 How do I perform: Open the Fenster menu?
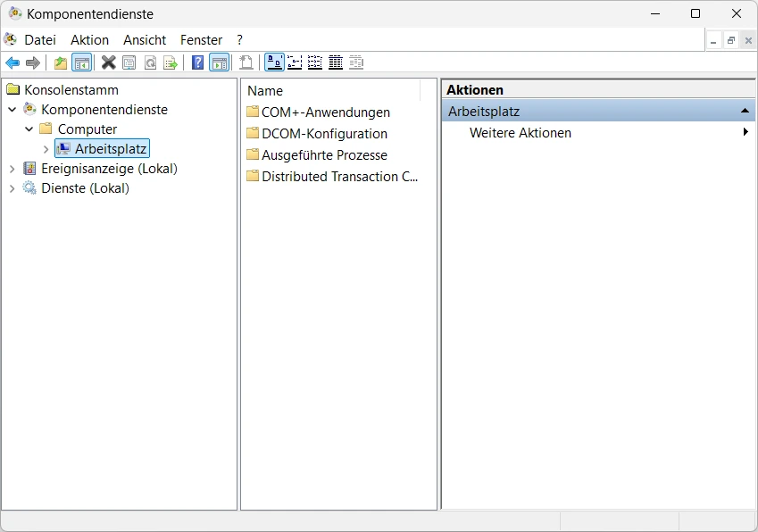tap(201, 39)
